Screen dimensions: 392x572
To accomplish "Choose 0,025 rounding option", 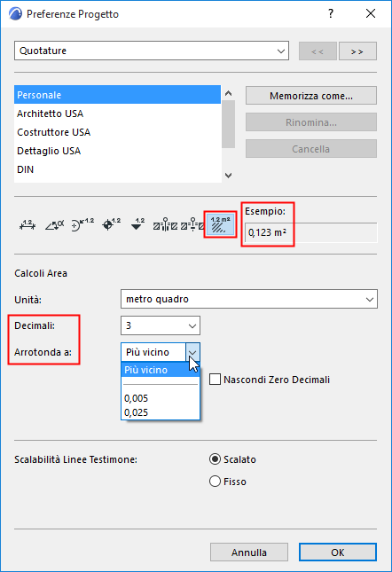I will click(x=161, y=412).
